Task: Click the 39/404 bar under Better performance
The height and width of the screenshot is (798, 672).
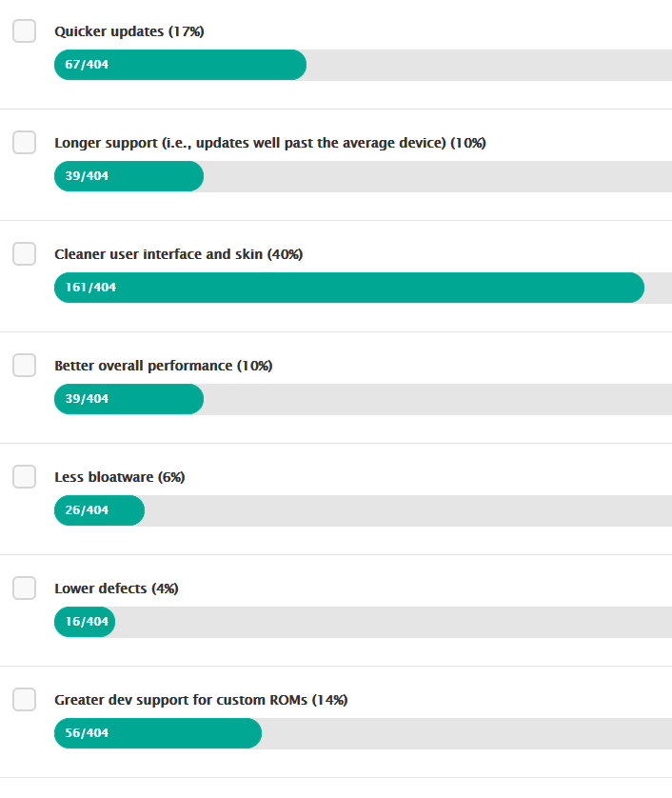Action: (x=128, y=399)
